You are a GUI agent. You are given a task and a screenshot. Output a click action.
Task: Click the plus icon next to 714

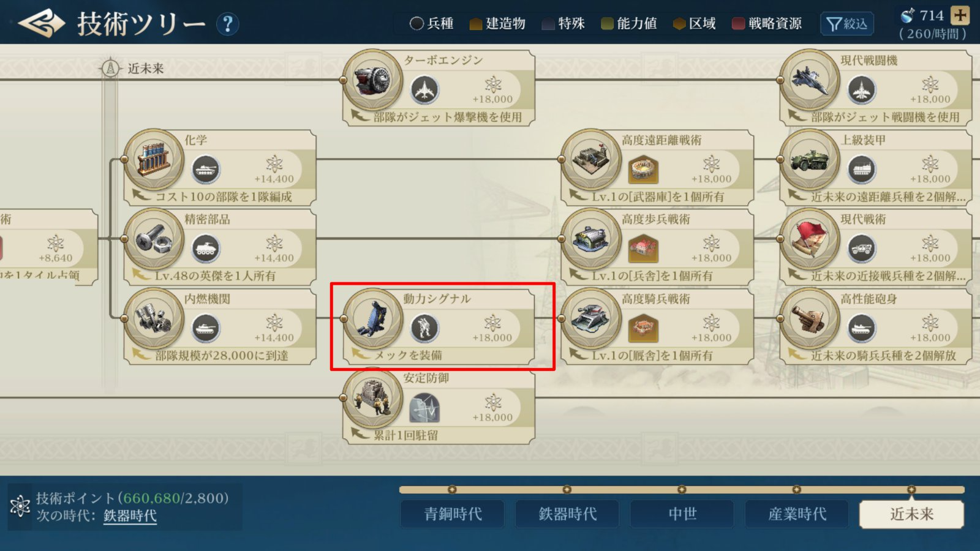tap(960, 15)
